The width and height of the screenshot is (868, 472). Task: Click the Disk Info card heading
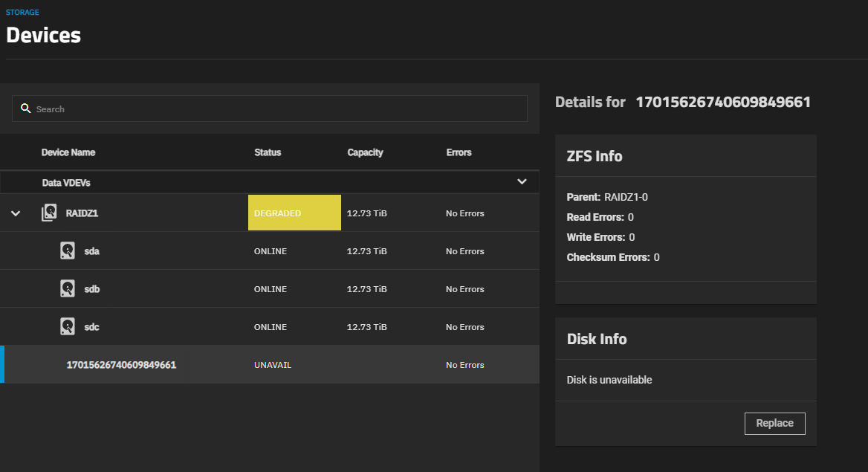(x=597, y=339)
